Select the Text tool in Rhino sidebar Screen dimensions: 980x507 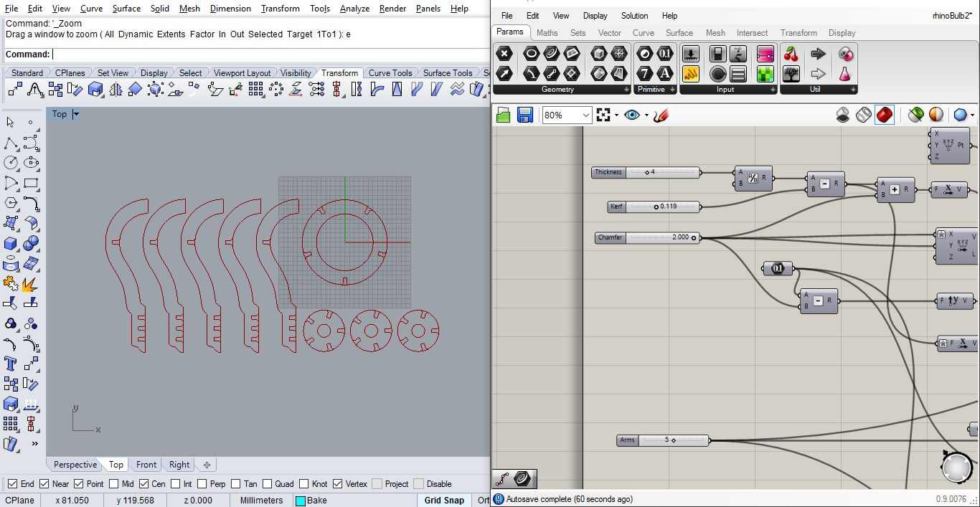pyautogui.click(x=11, y=363)
